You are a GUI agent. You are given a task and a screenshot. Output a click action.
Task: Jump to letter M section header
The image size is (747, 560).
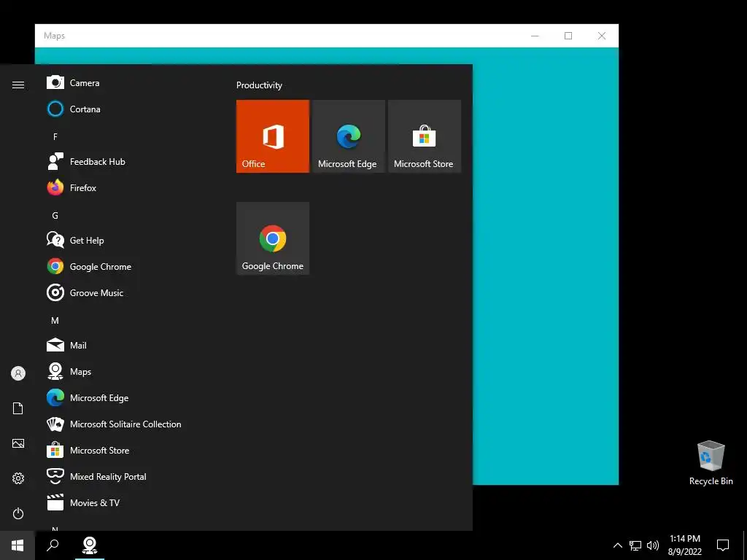pyautogui.click(x=55, y=321)
